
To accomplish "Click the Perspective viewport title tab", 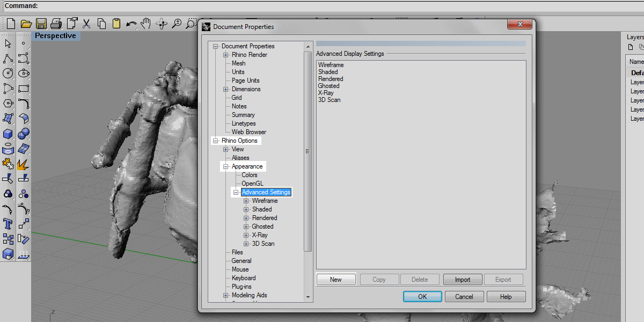I will 55,36.
